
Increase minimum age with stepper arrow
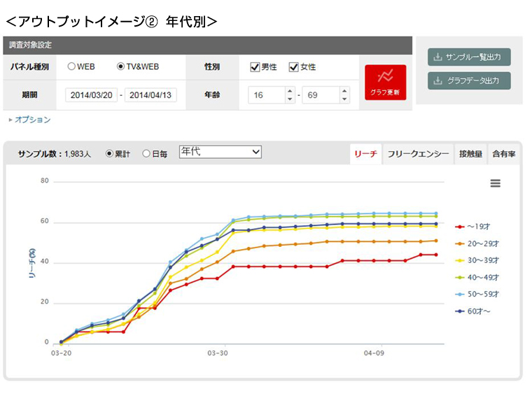(290, 91)
